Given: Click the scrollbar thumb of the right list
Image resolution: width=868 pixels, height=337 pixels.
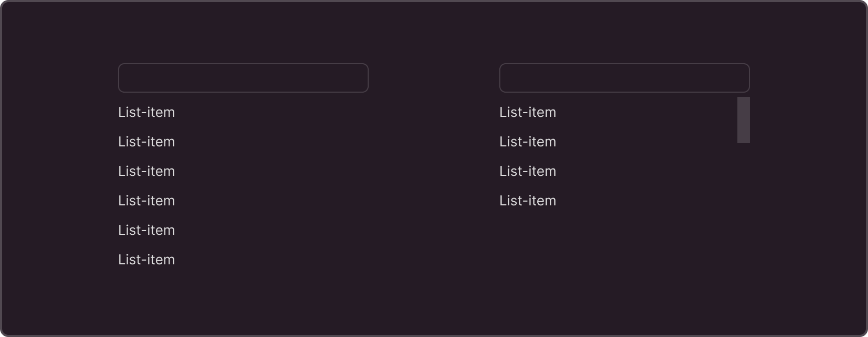Looking at the screenshot, I should 744,120.
